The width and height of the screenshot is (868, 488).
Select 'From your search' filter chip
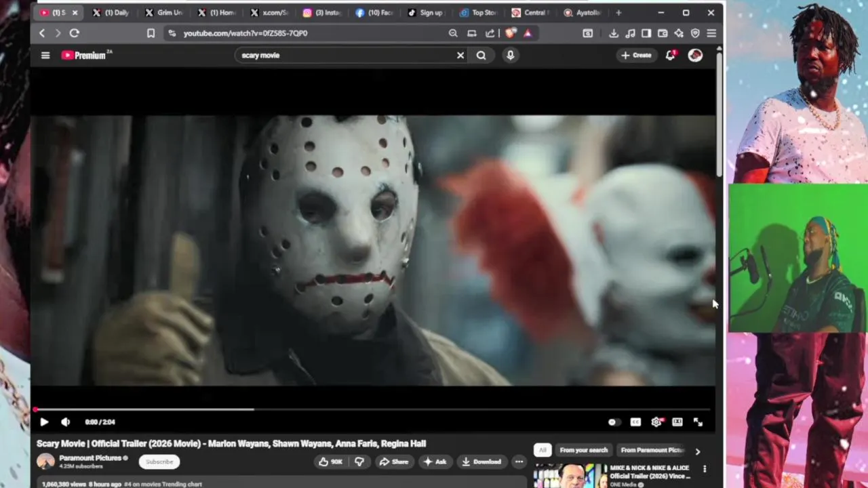pyautogui.click(x=583, y=450)
